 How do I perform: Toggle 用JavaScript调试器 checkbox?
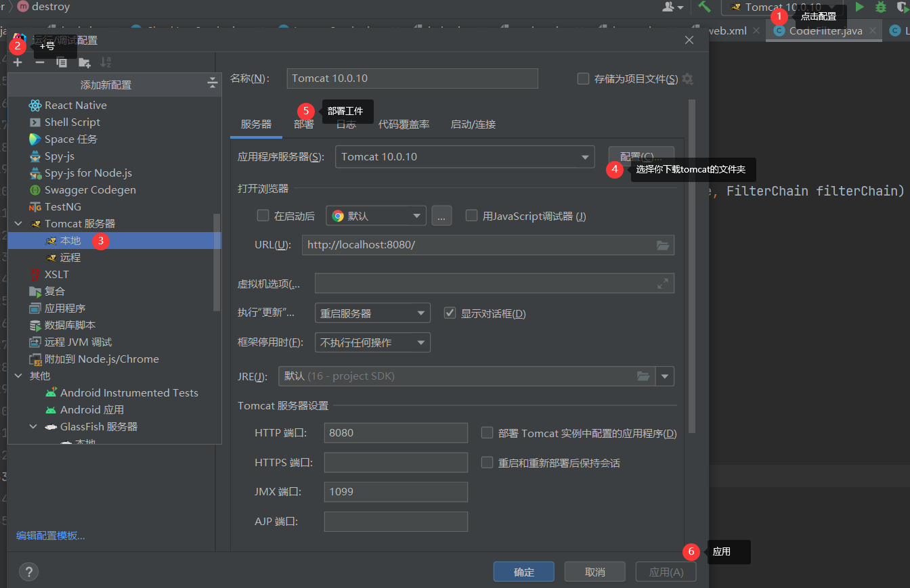[x=472, y=216]
